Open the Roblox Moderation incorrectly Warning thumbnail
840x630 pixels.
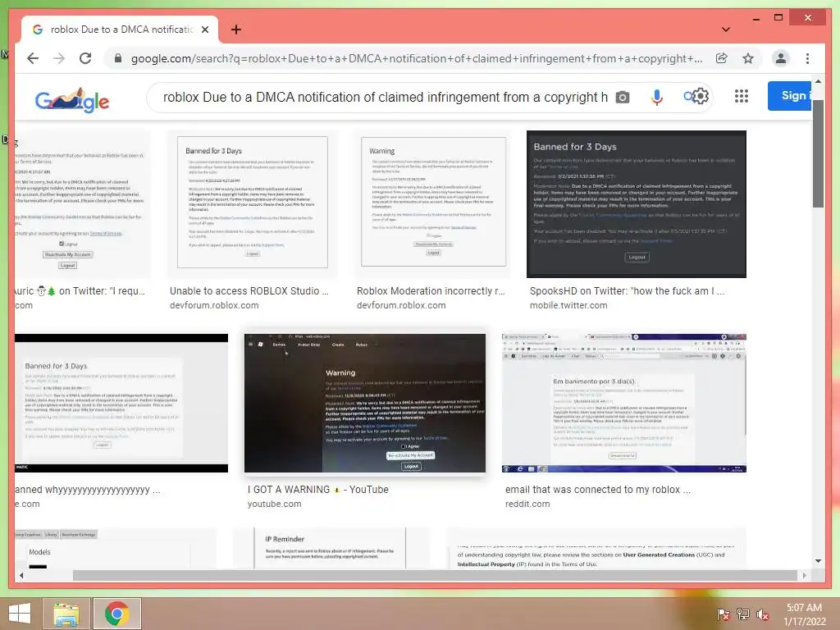click(x=433, y=204)
